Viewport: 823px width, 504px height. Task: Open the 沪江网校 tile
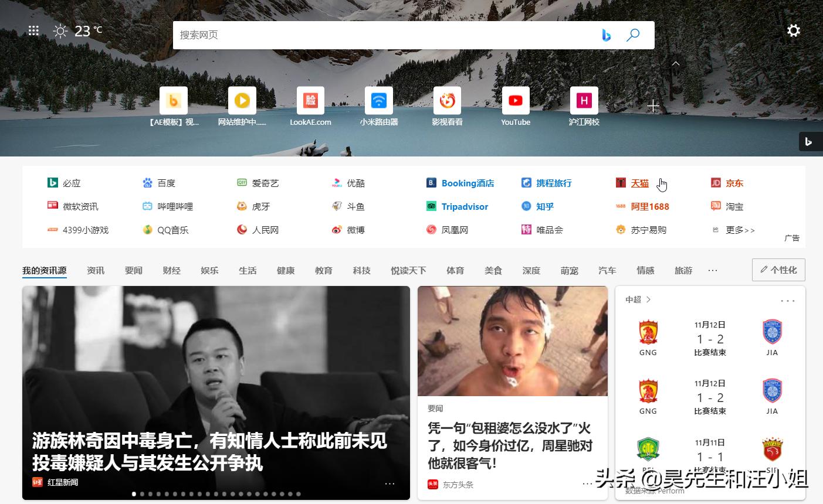[x=584, y=100]
